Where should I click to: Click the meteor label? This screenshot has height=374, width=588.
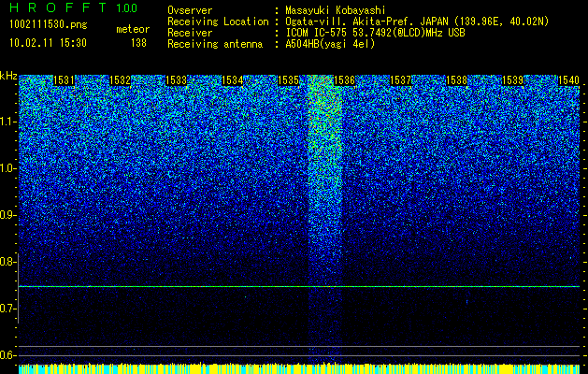coord(133,29)
